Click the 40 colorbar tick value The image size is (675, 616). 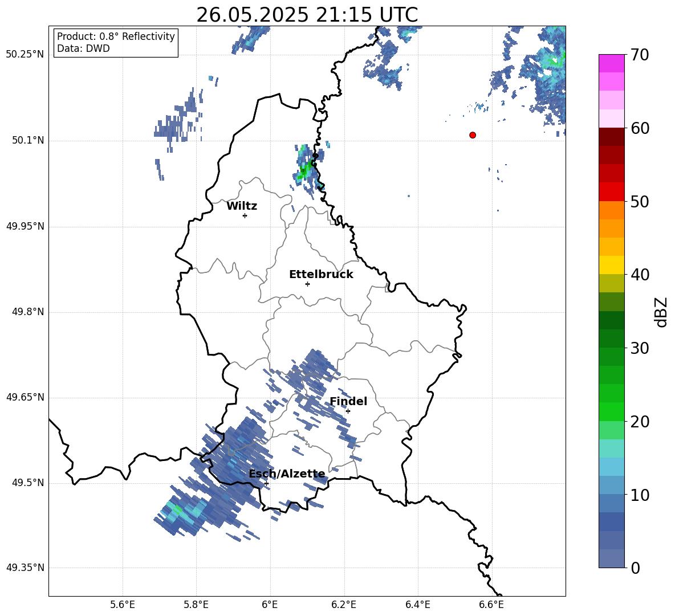[640, 275]
